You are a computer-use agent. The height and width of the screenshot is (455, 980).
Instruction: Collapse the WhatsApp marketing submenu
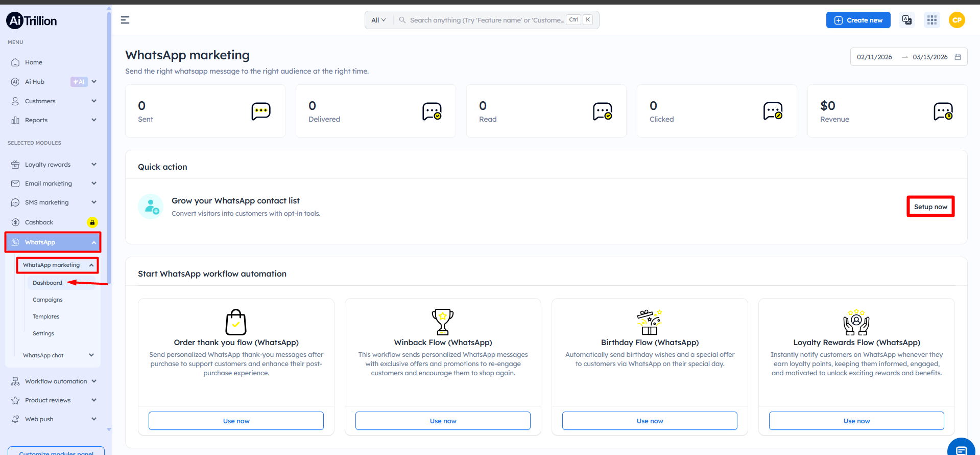[x=91, y=265]
